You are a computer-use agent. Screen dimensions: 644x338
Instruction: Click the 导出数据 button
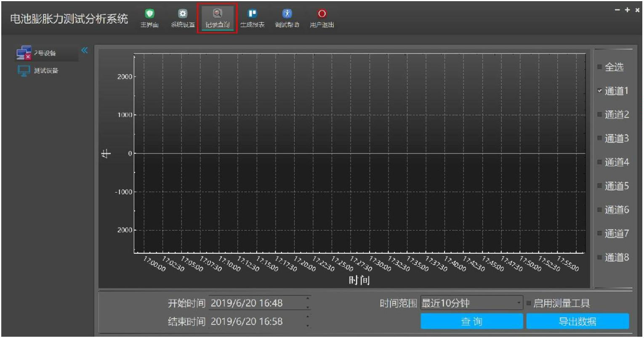click(x=577, y=322)
